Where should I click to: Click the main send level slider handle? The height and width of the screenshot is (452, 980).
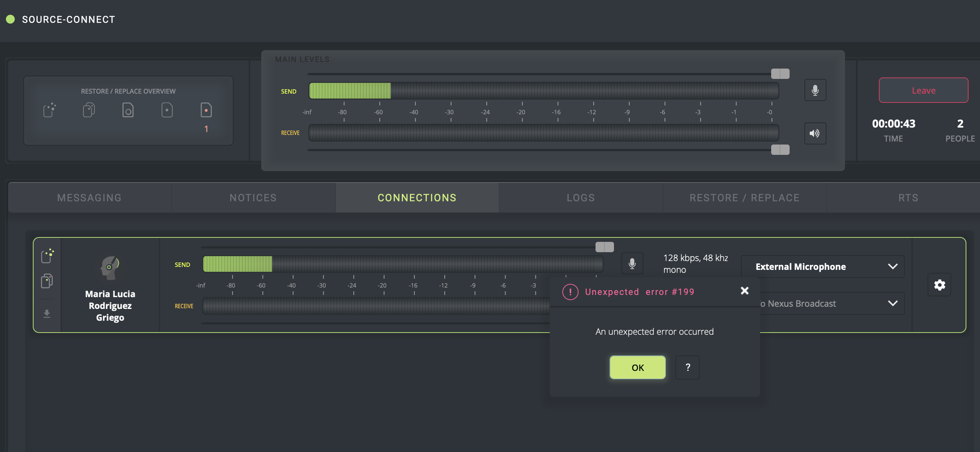click(780, 74)
